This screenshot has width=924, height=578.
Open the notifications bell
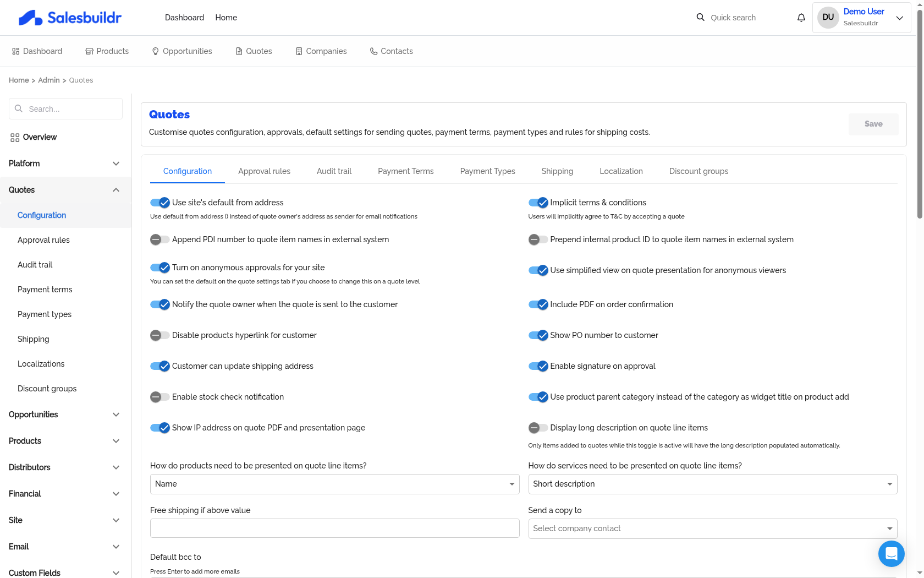[801, 18]
